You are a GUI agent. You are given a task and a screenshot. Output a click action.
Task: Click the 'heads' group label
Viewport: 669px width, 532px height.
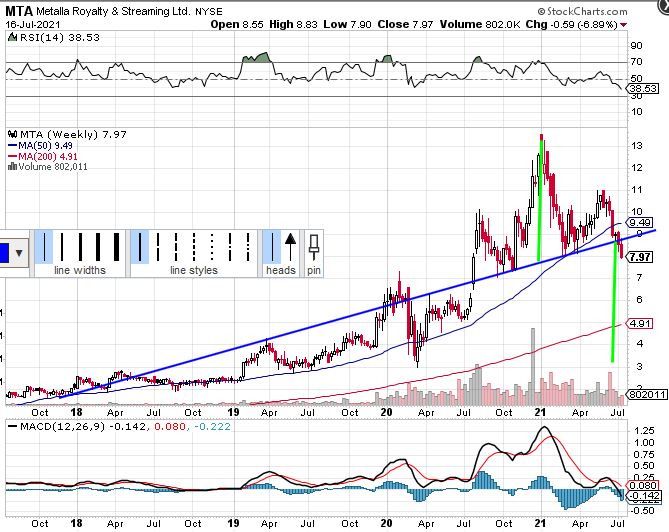coord(281,270)
